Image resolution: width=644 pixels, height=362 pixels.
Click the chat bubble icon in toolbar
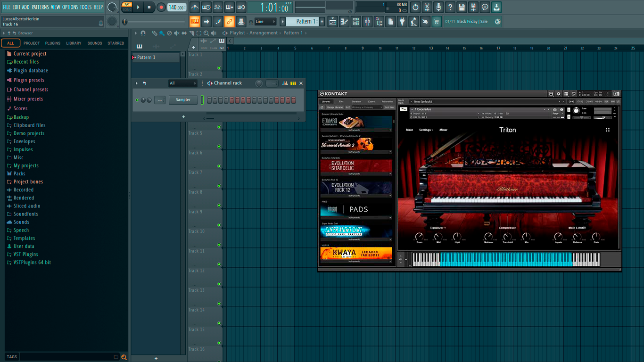[x=485, y=7]
